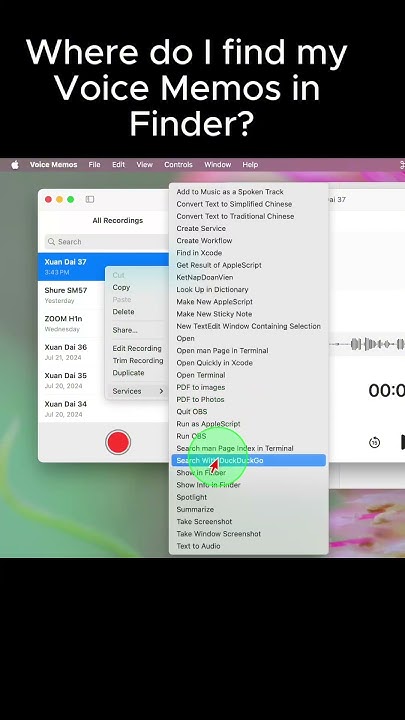Image resolution: width=405 pixels, height=720 pixels.
Task: Start a new recording with red button
Action: 118,442
